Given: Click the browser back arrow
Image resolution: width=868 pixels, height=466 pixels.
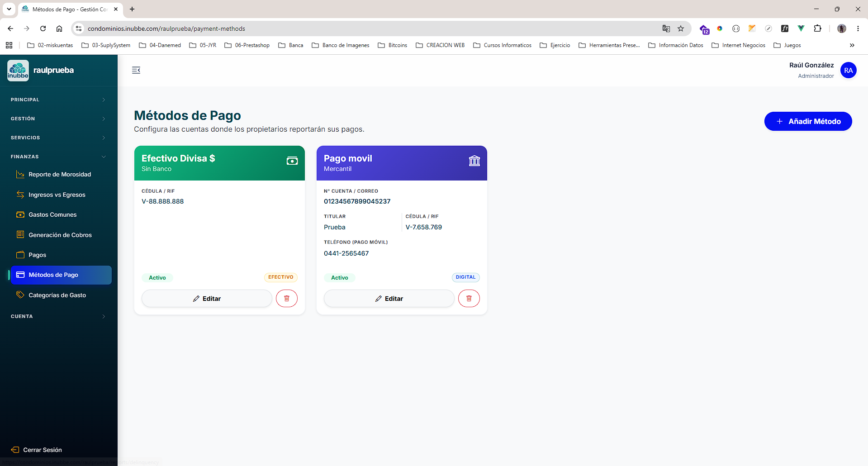Looking at the screenshot, I should click(10, 29).
